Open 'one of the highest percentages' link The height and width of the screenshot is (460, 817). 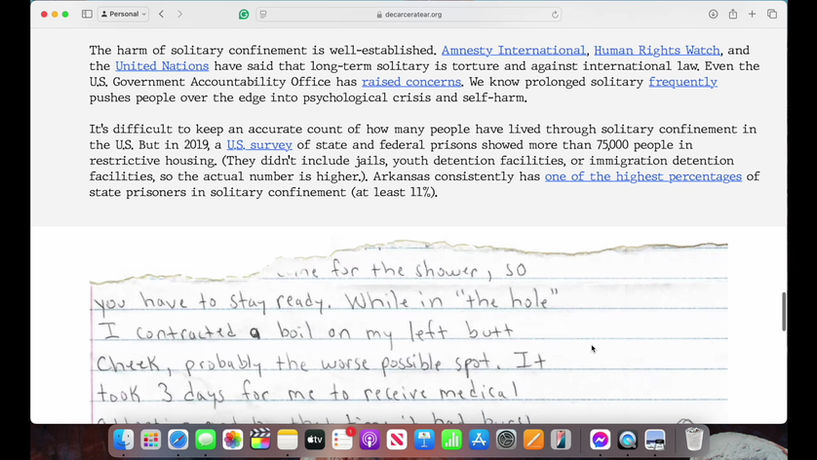[x=643, y=177]
